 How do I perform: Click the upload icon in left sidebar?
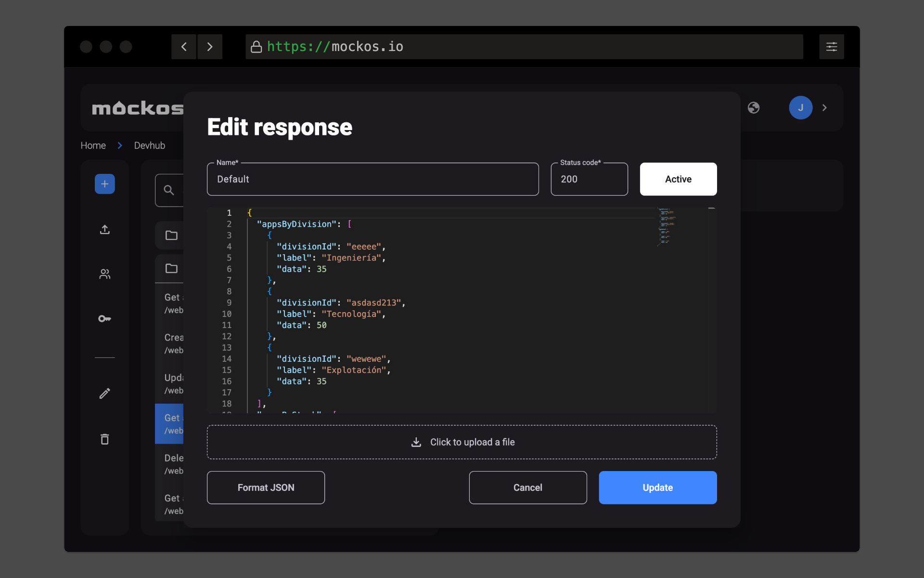pyautogui.click(x=105, y=229)
